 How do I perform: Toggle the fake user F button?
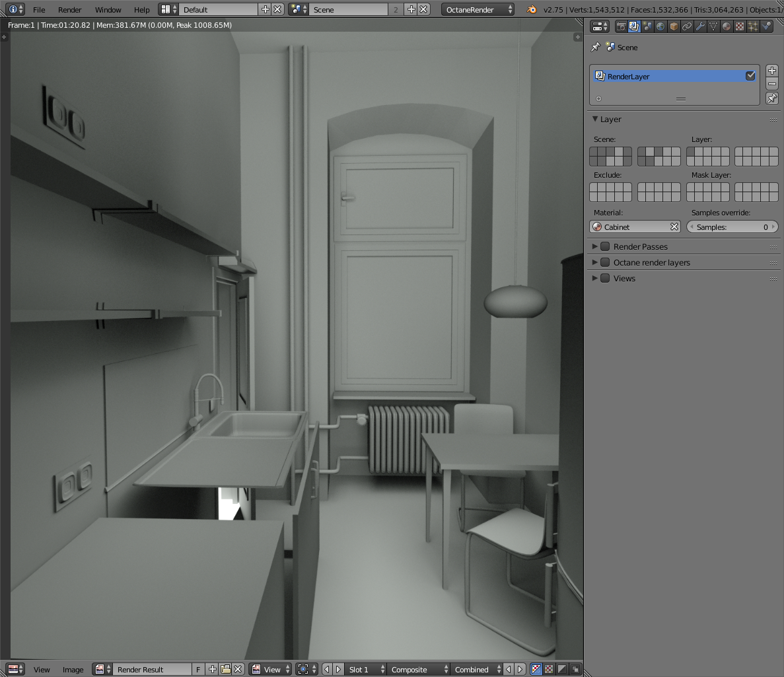(198, 669)
